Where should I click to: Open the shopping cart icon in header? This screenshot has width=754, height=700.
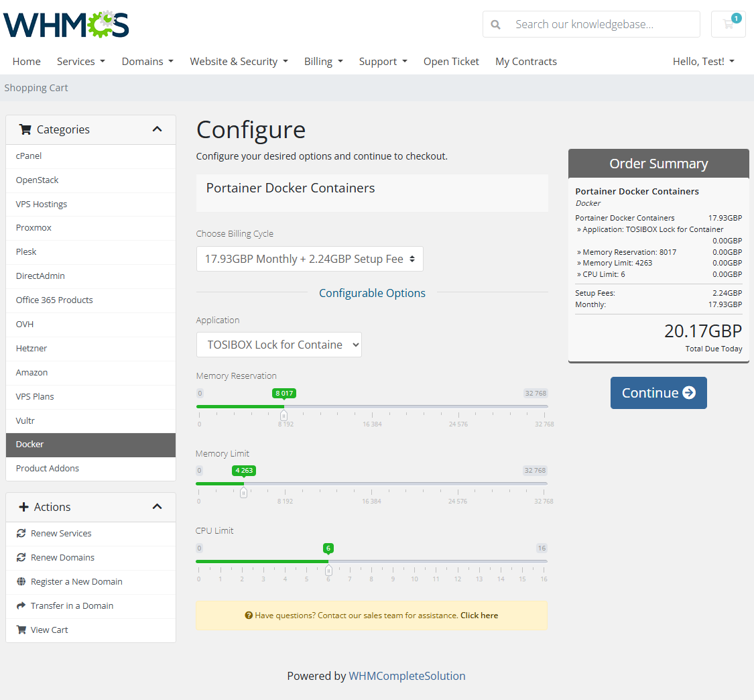click(x=728, y=24)
